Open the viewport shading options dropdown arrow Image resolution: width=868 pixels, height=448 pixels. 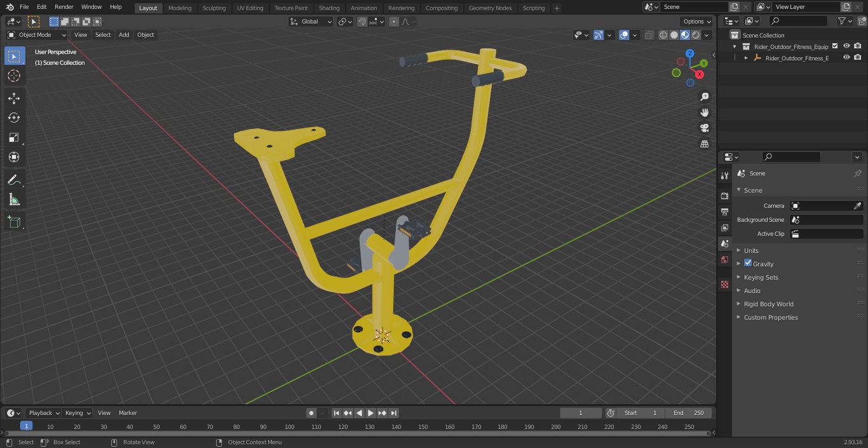[706, 35]
